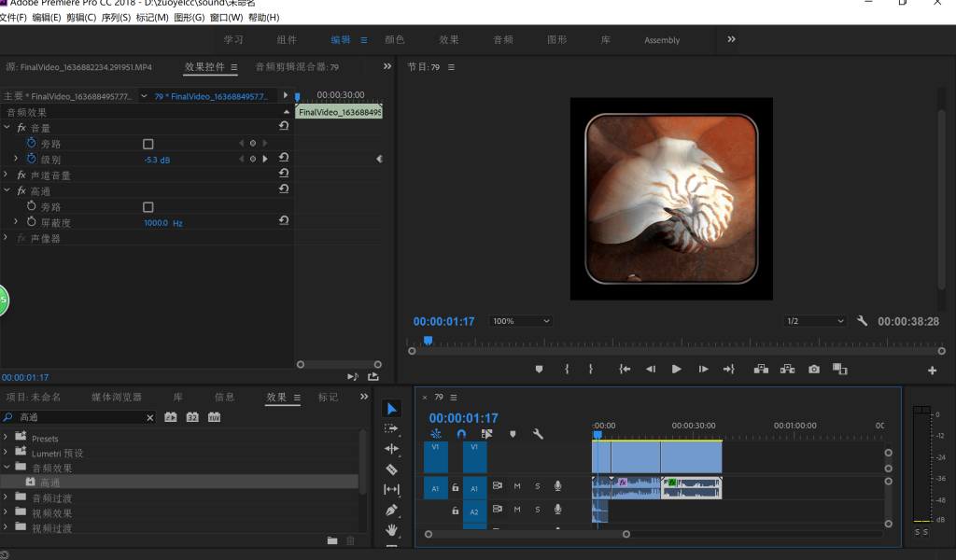Switch to the 音频 workspace
Screen dimensions: 956x560
503,39
